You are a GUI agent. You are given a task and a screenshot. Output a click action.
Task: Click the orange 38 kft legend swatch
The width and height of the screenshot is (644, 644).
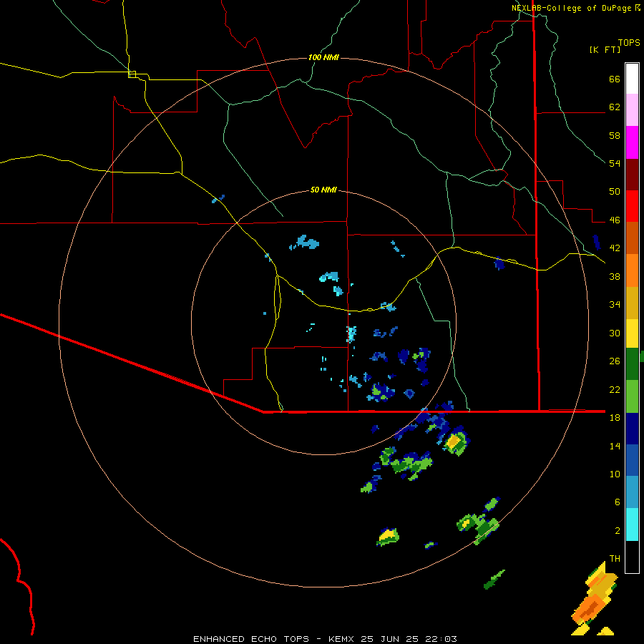tap(632, 270)
